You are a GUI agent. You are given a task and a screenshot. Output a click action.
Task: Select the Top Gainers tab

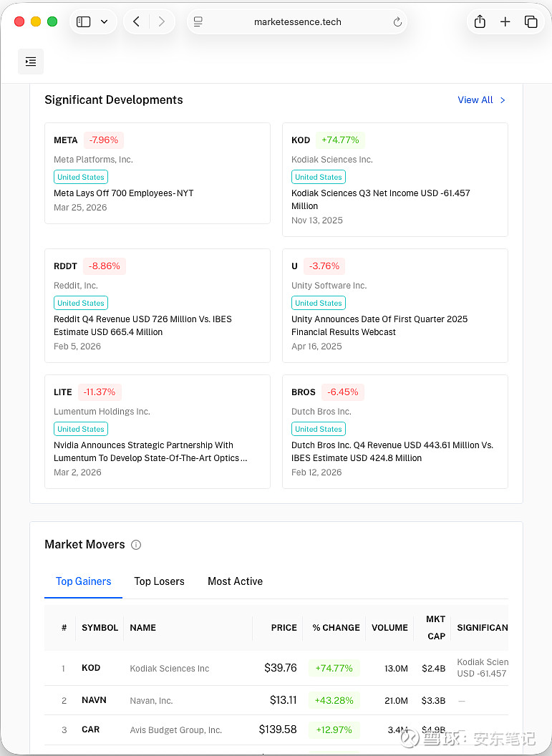tap(83, 581)
